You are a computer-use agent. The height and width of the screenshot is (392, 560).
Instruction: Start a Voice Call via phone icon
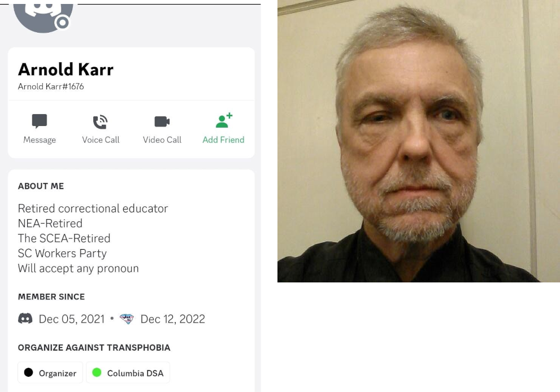(x=101, y=122)
